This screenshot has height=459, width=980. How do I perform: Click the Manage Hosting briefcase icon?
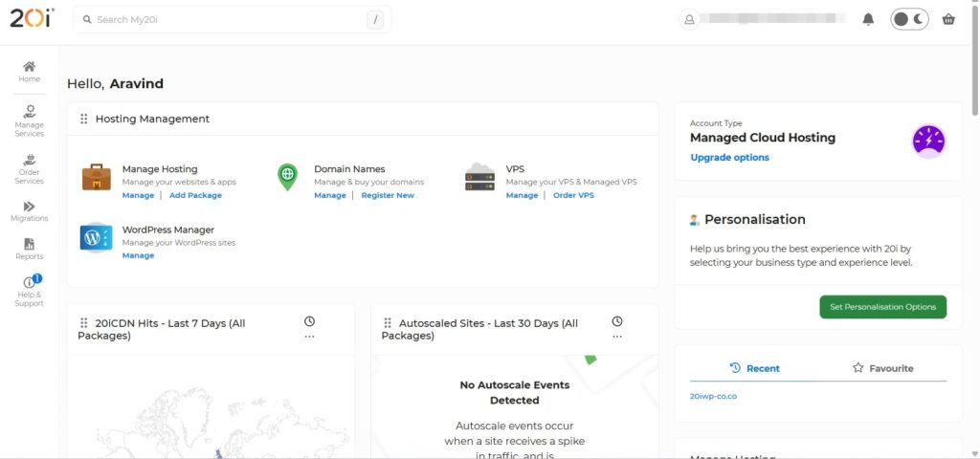coord(97,177)
